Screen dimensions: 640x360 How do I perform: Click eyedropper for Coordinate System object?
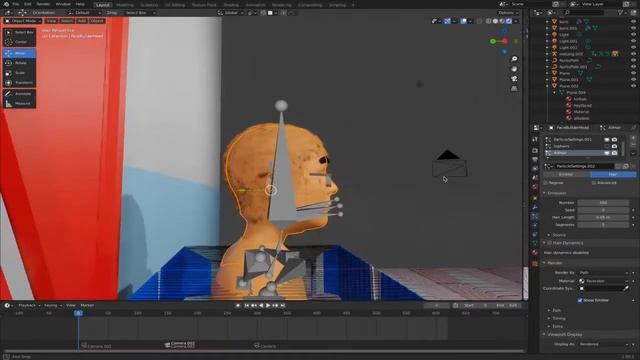(x=626, y=289)
